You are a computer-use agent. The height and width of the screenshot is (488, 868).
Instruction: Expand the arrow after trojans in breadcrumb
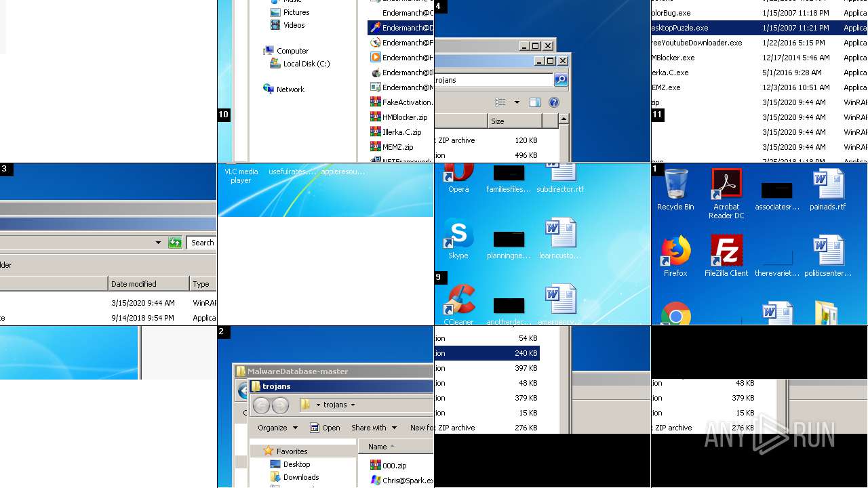[x=353, y=405]
